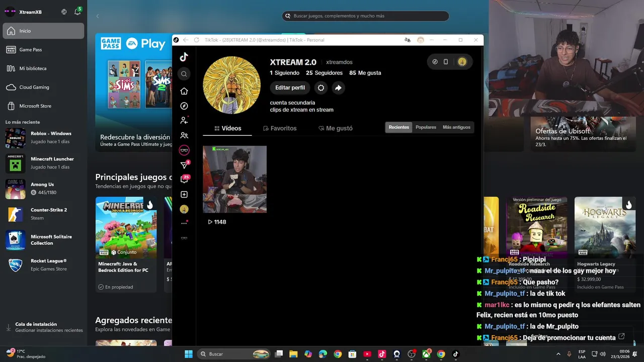Viewport: 644px width, 362px height.
Task: Click TikTok upload plus icon
Action: 184,195
